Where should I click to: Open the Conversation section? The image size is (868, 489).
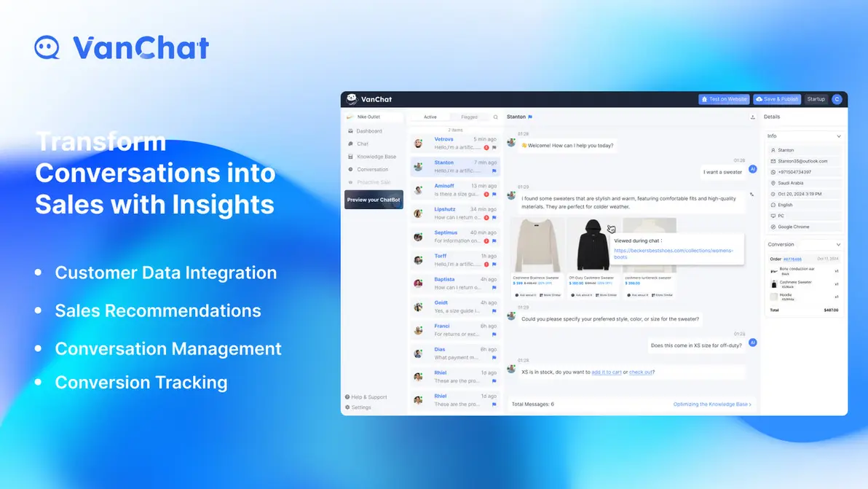pos(373,169)
